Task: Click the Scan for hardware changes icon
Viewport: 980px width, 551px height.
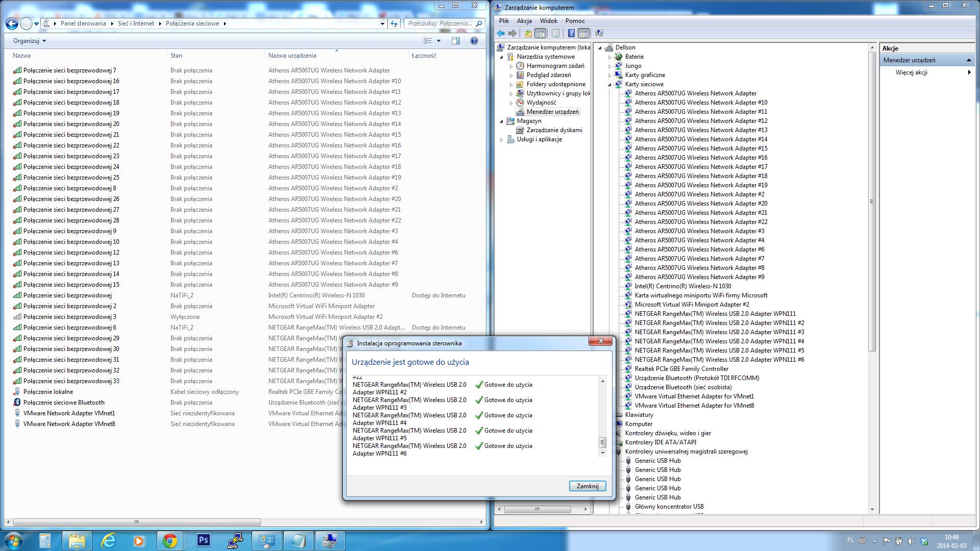Action: 599,33
